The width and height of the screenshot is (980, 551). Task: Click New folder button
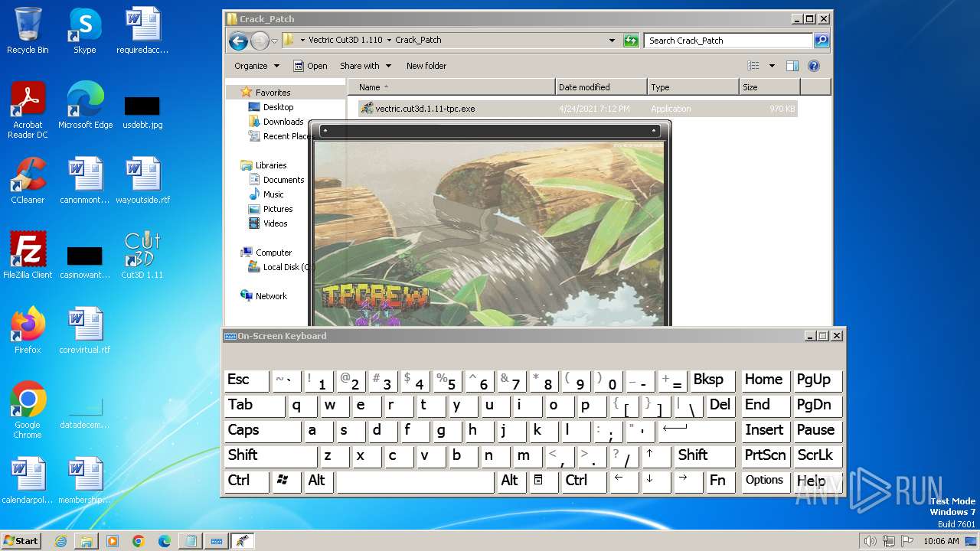[426, 66]
